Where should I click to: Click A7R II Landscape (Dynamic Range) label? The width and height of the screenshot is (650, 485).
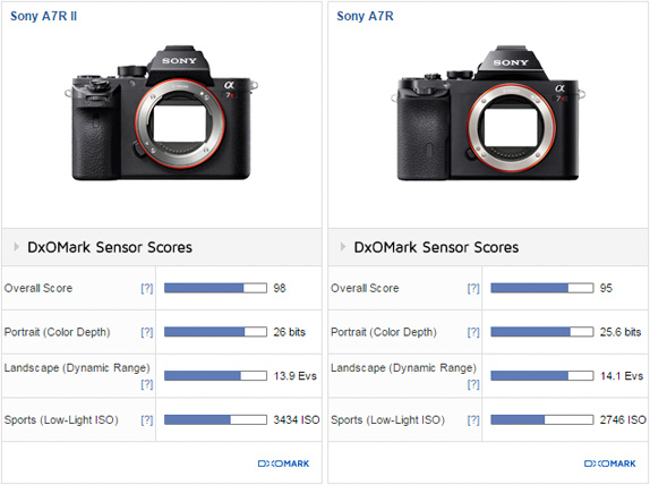pos(77,368)
